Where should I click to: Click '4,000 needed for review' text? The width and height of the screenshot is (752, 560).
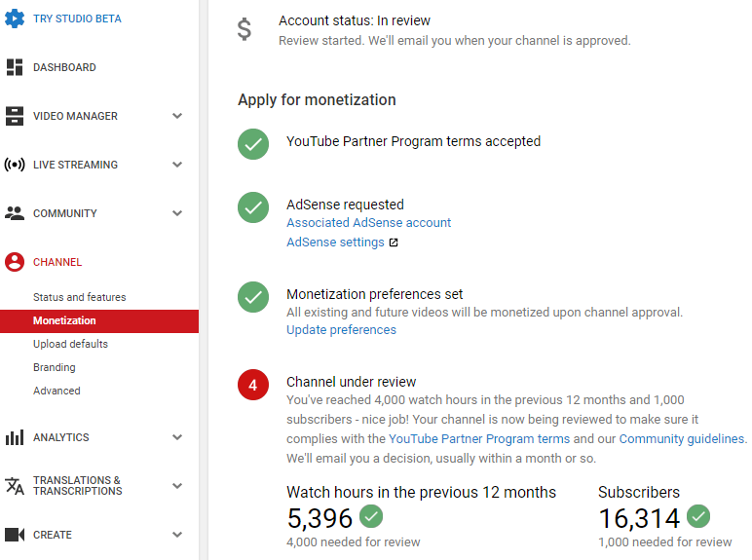(x=353, y=542)
